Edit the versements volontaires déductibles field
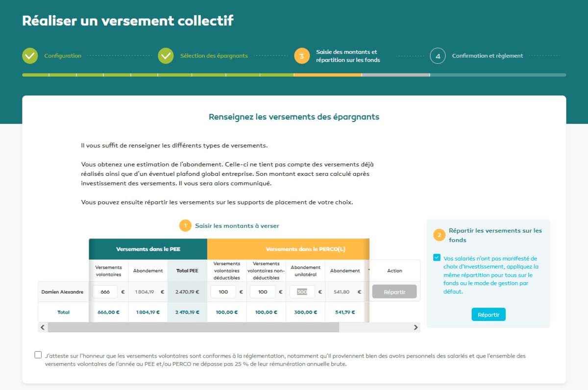Viewport: 588px width, 390px height. tap(223, 292)
